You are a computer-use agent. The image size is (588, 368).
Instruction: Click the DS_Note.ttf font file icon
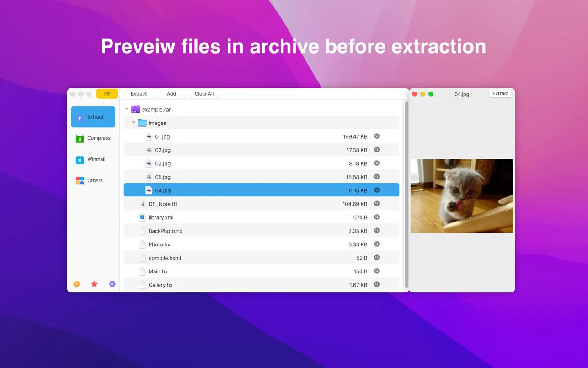coord(142,204)
